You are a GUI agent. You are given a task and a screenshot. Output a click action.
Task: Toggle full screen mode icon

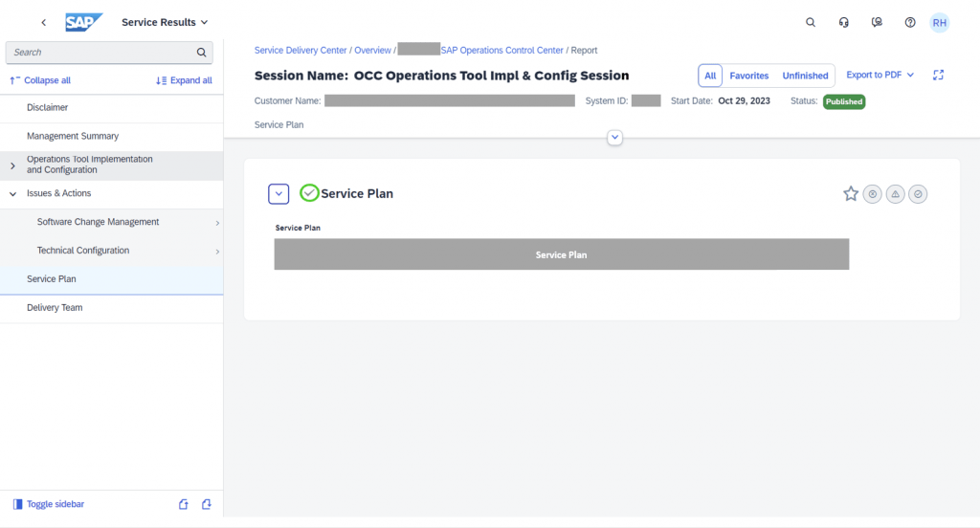938,75
